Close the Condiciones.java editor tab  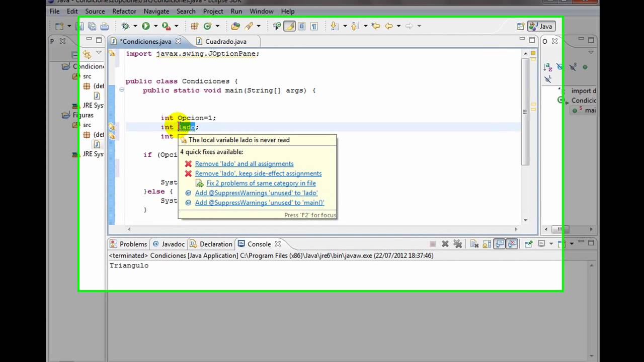[178, 41]
